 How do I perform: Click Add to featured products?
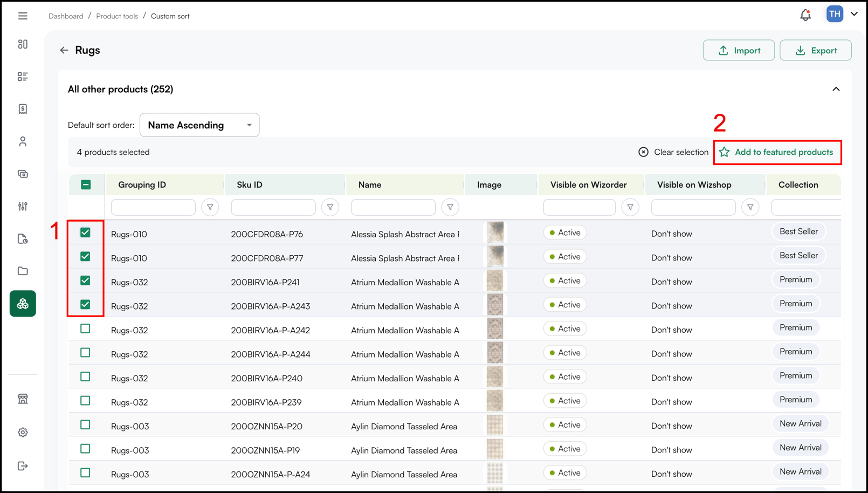(777, 152)
